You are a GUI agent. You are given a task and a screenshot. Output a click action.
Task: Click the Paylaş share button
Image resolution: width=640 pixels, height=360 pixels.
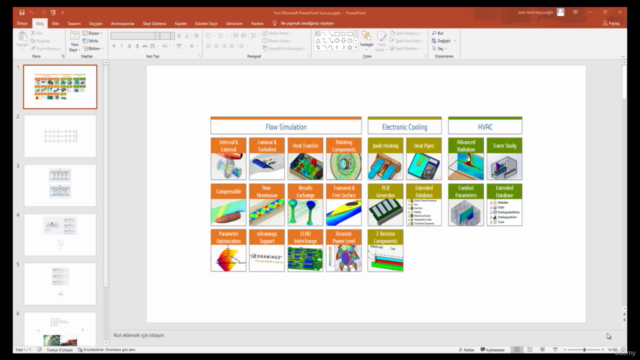[611, 24]
